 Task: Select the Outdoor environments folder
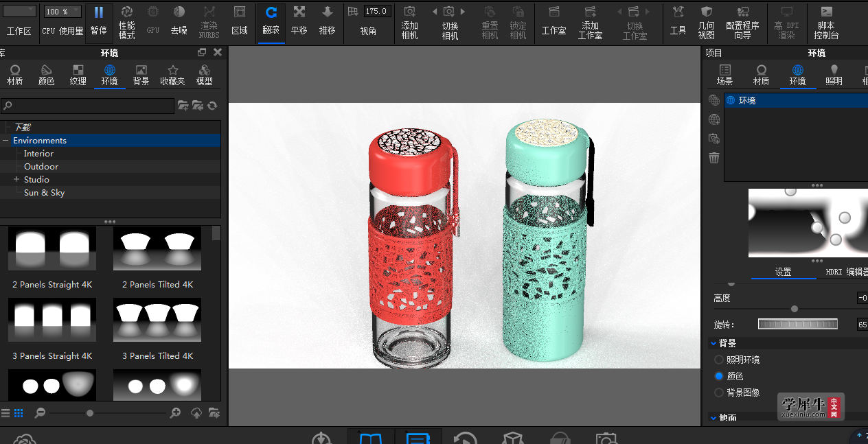41,167
